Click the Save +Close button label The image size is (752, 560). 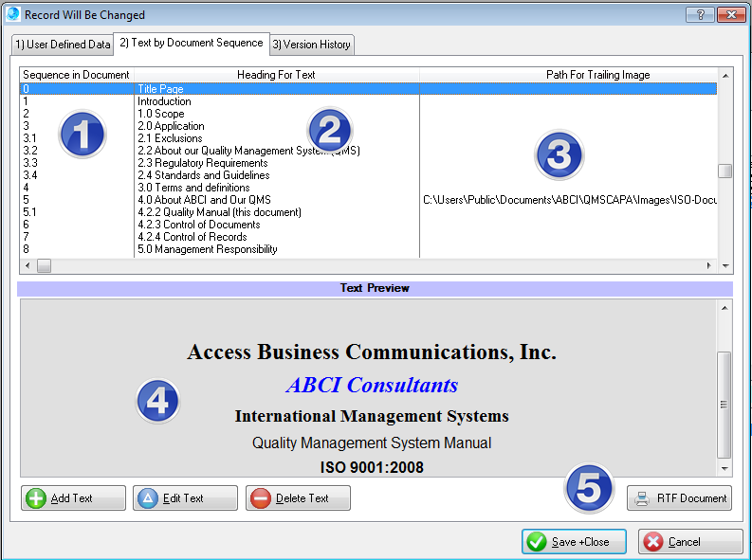pyautogui.click(x=580, y=542)
